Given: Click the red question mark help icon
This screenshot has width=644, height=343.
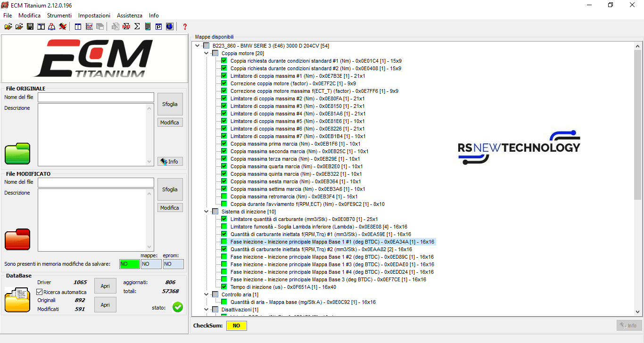Looking at the screenshot, I should tap(185, 27).
